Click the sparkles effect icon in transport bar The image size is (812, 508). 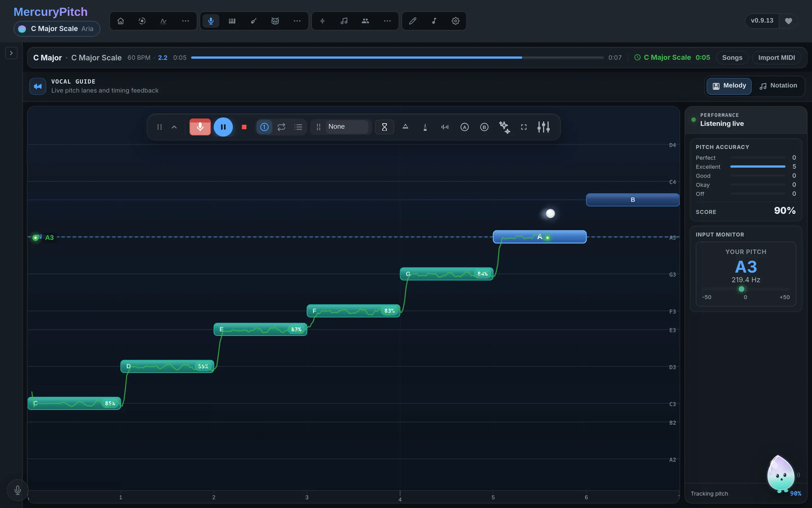[x=504, y=127]
